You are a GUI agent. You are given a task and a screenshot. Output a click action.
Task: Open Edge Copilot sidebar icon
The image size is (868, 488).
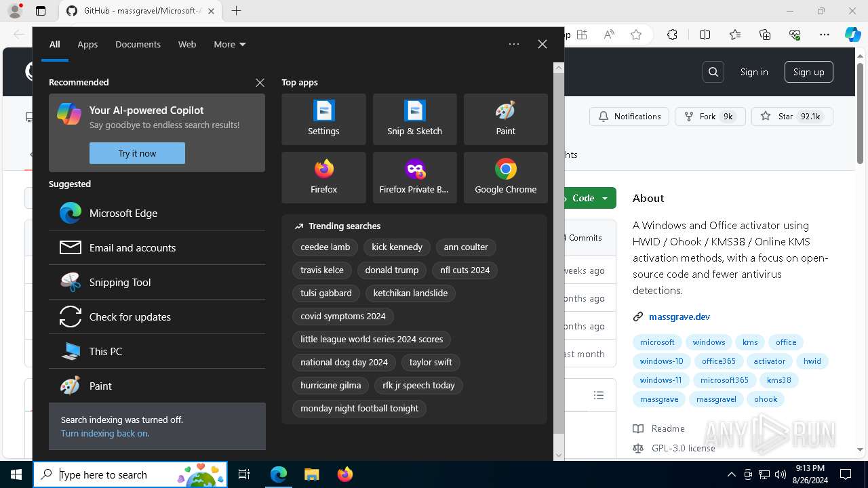pos(852,35)
